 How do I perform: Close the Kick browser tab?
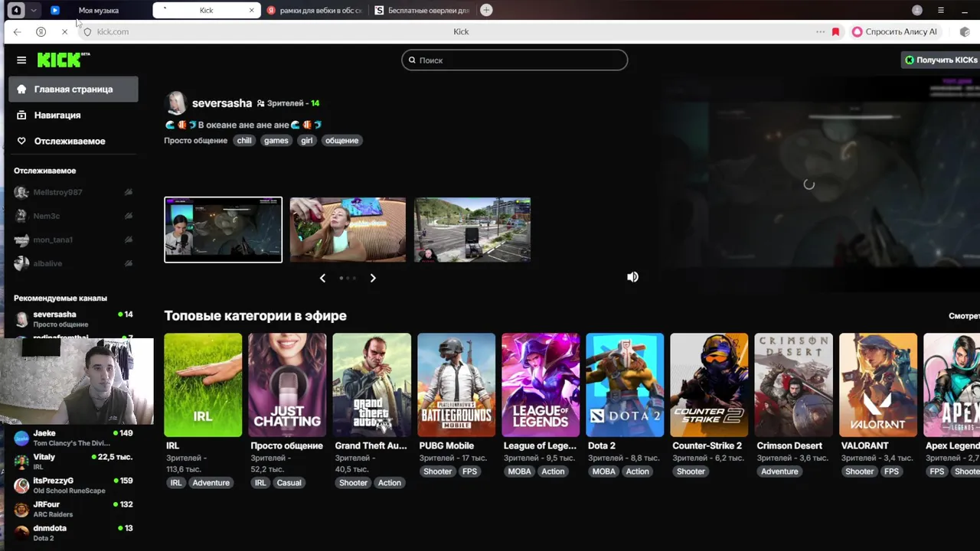[x=251, y=11]
